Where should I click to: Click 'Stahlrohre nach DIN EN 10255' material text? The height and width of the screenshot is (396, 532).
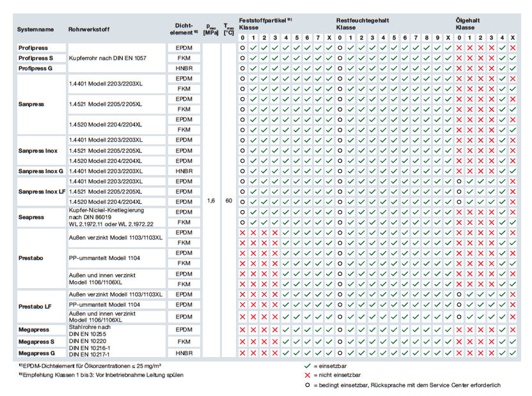tap(90, 330)
